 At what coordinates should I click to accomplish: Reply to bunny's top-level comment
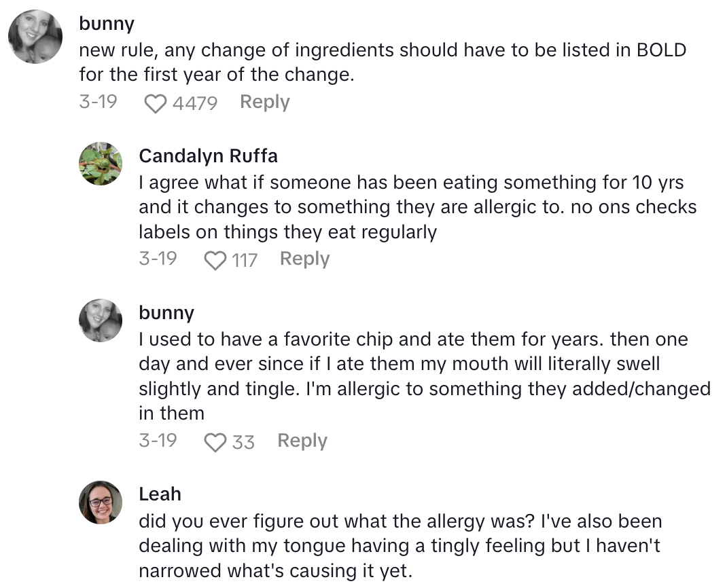[x=264, y=102]
